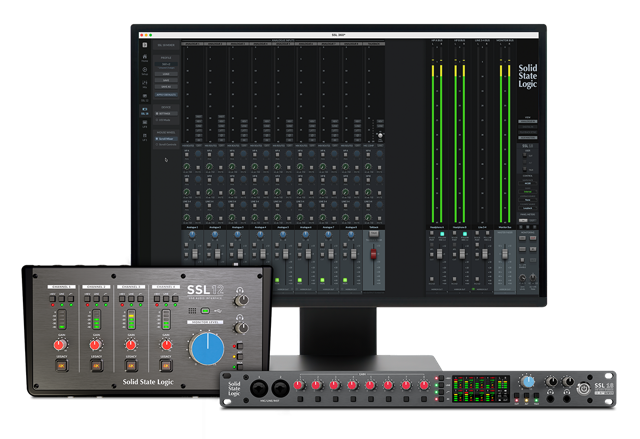
Task: Click the SSL 360° window title text
Action: pos(338,35)
